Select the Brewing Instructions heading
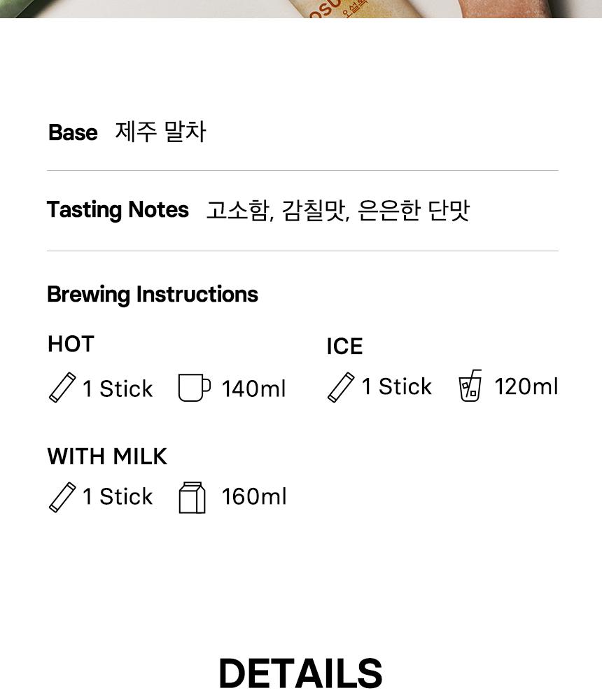The width and height of the screenshot is (602, 700). click(x=153, y=295)
